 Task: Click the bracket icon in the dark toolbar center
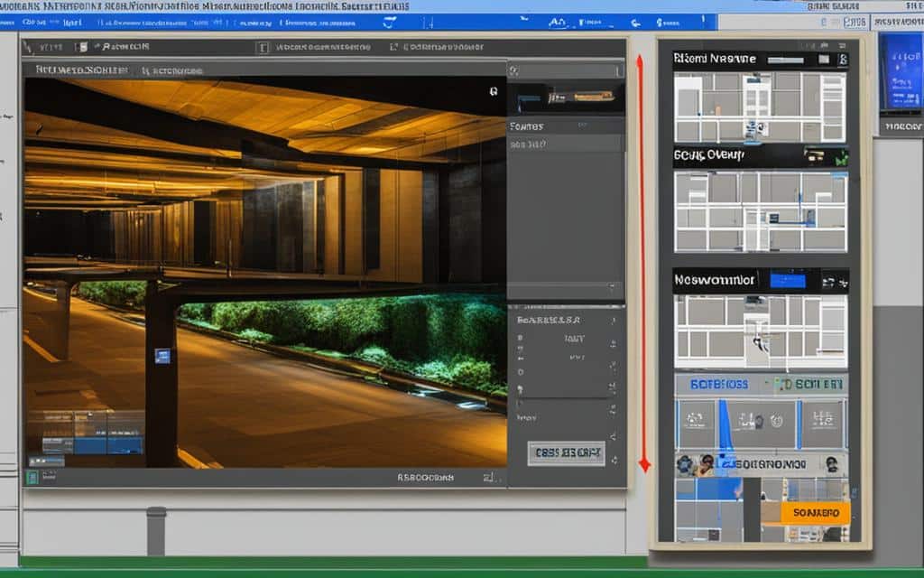pos(263,48)
